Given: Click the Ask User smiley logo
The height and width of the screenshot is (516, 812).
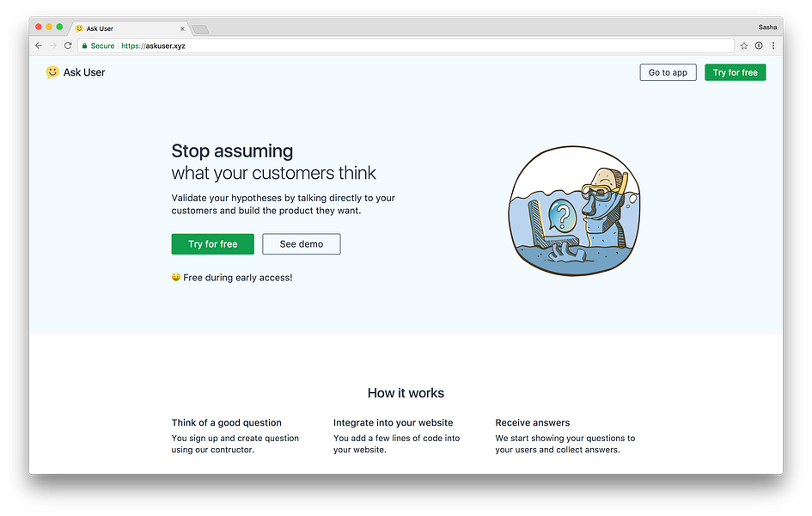Looking at the screenshot, I should tap(52, 72).
